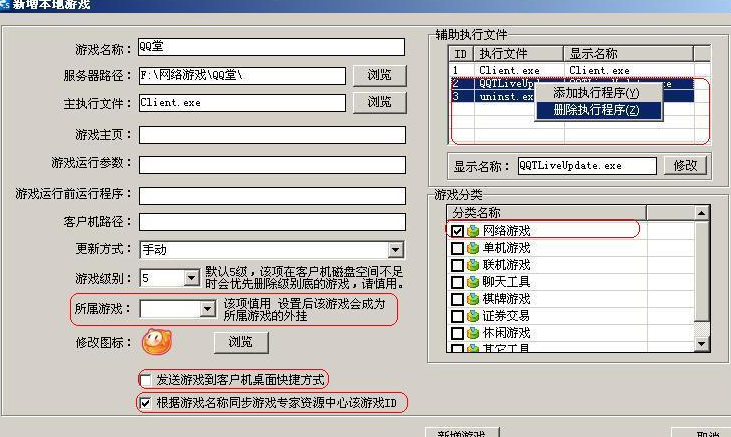This screenshot has width=731, height=437.
Task: Uncheck 根据游戏名称同步游戏专家资源中心该游戏ID checkbox
Action: click(145, 402)
